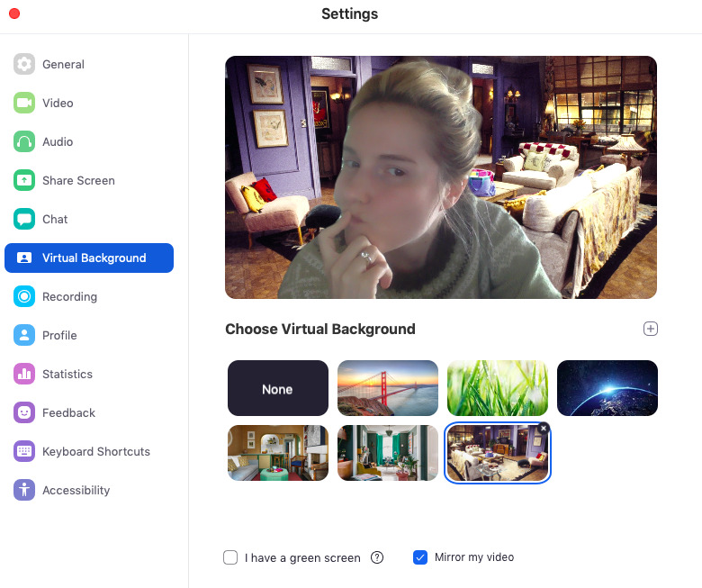Choose the Golden Gate Bridge background
The width and height of the screenshot is (702, 588).
click(x=388, y=389)
